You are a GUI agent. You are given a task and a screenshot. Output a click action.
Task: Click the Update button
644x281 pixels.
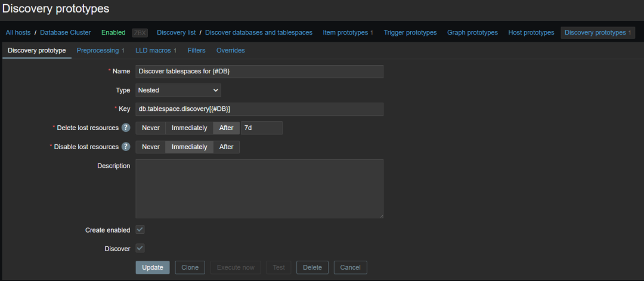pos(153,267)
